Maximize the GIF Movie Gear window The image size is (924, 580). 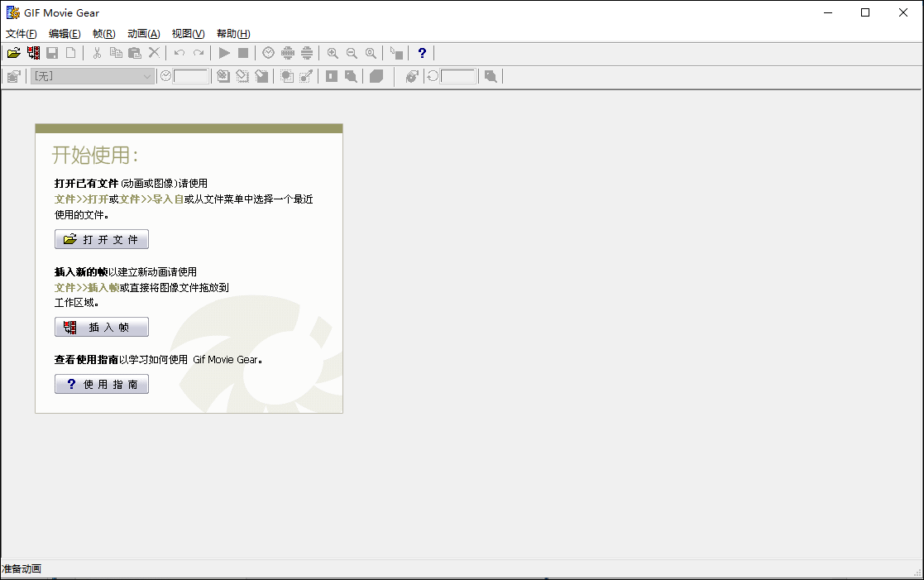(x=865, y=12)
